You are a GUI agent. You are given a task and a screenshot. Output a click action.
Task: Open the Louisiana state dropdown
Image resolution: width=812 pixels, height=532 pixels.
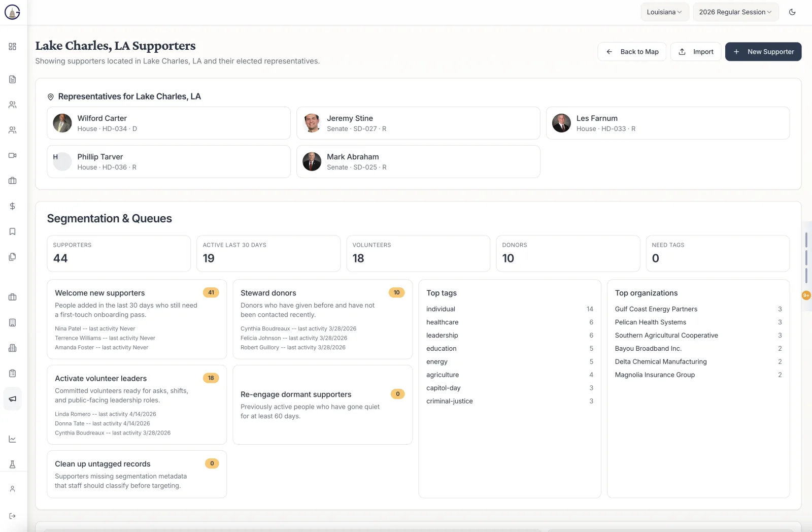(x=664, y=12)
